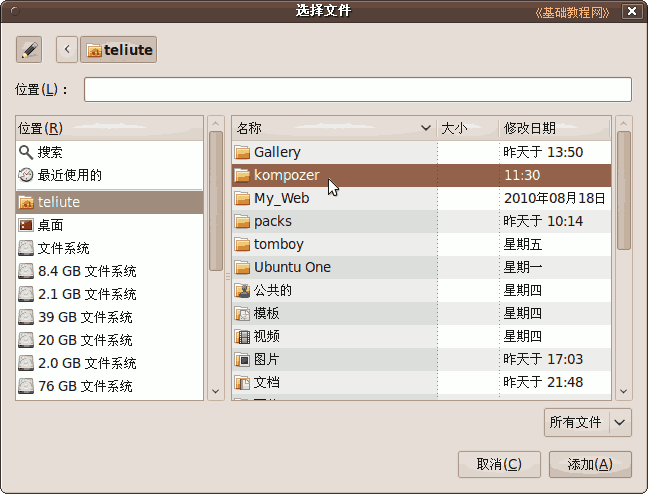Click the teliute path bar button
Screen dimensions: 648x494
click(x=119, y=50)
